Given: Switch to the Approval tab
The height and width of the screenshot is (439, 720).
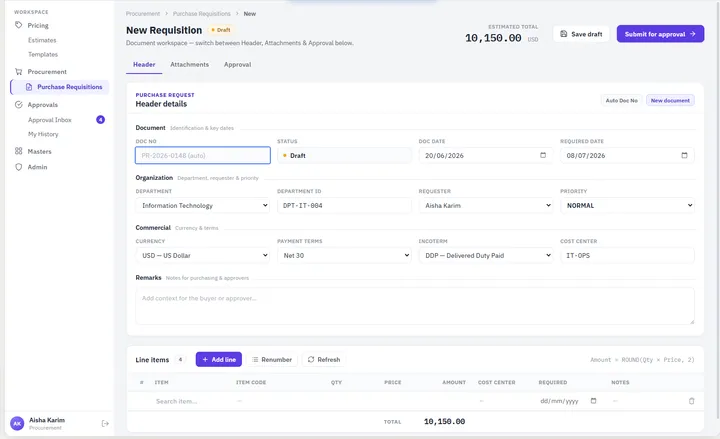Looking at the screenshot, I should (237, 65).
